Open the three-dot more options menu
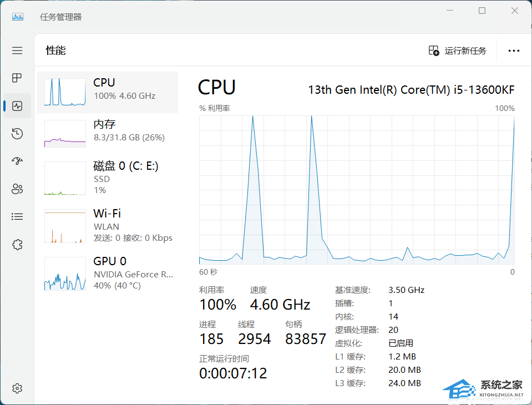Image resolution: width=532 pixels, height=405 pixels. (x=514, y=50)
